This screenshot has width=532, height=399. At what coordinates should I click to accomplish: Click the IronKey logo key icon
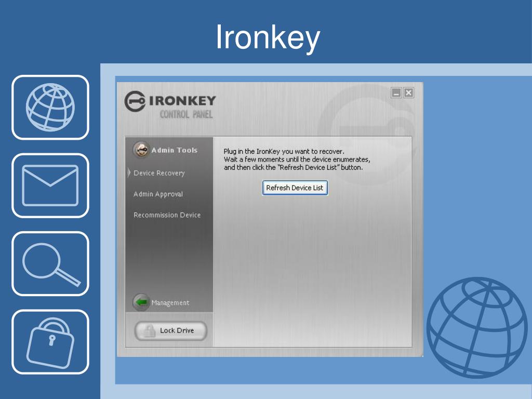[135, 101]
